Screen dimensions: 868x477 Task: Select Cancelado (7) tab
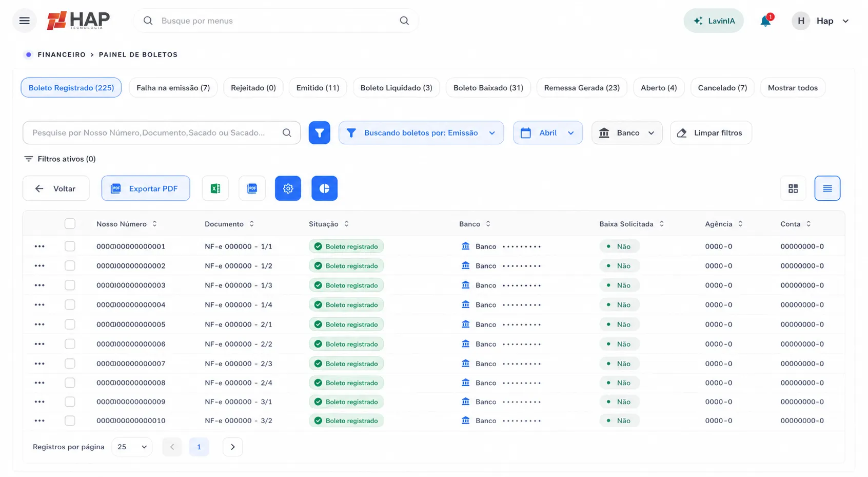point(722,88)
